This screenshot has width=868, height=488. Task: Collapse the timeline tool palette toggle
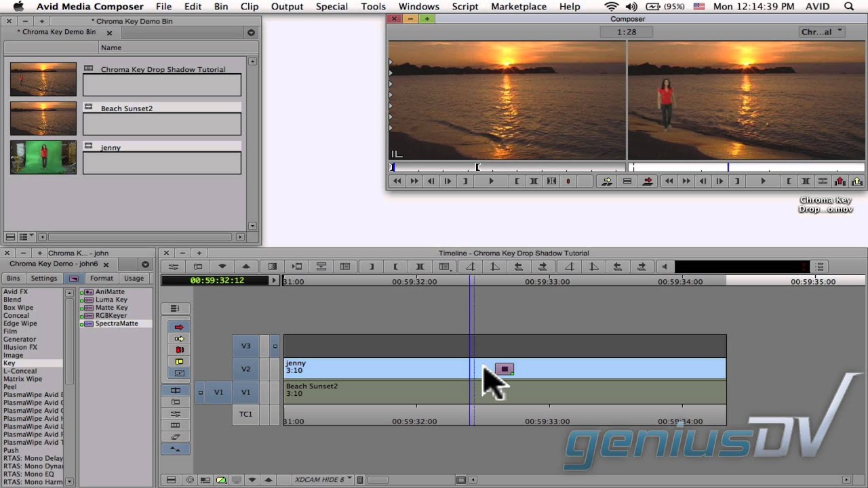click(x=175, y=308)
